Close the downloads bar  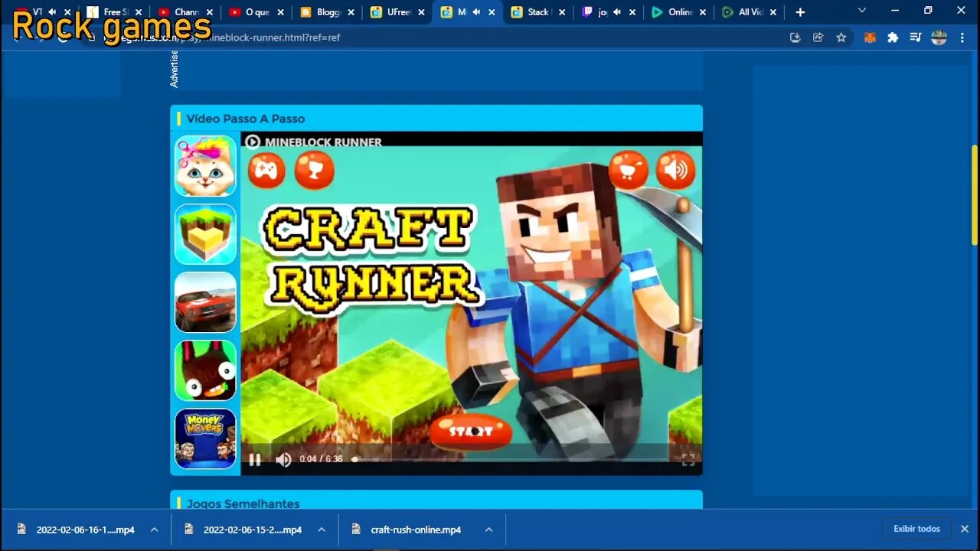point(965,529)
